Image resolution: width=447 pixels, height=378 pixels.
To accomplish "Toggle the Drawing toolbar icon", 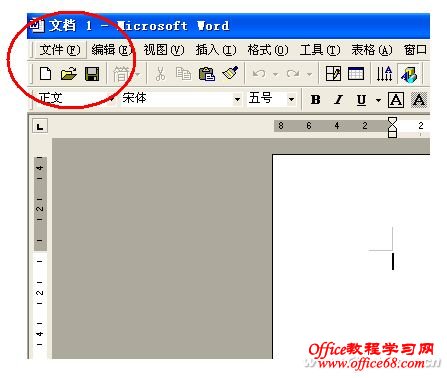I will click(x=409, y=74).
